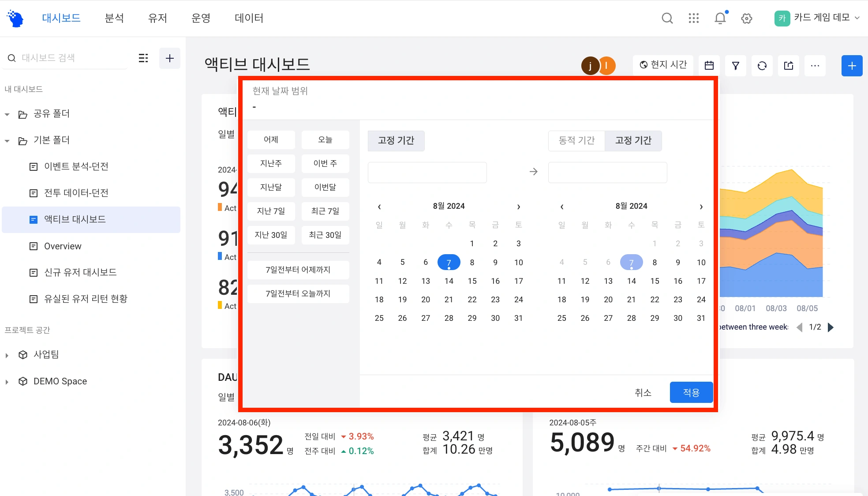
Task: Click the start date input field
Action: (427, 173)
